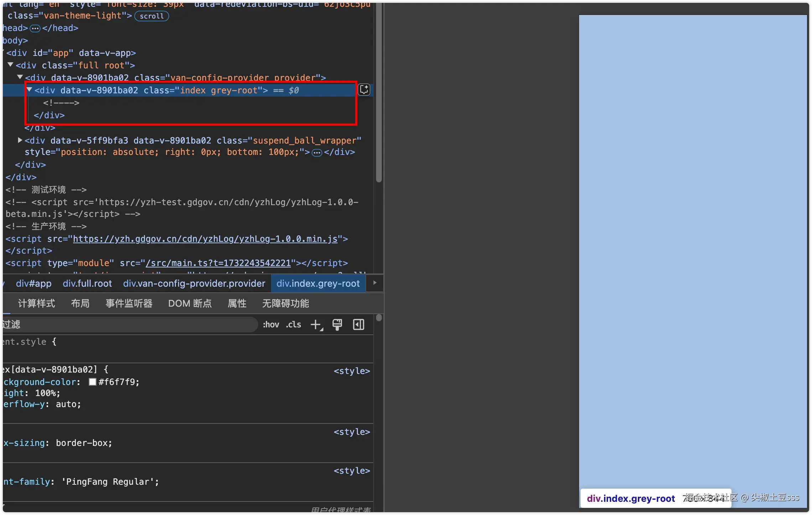
Task: Toggle the computed styles sidebar pane
Action: 358,324
